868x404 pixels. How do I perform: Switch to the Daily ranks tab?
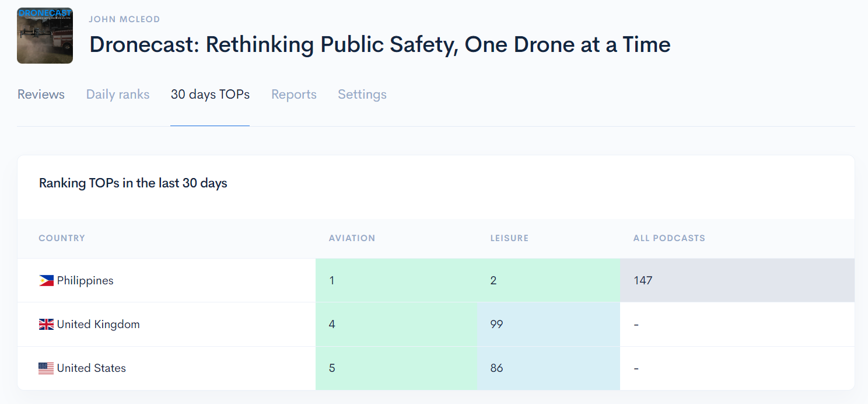click(x=118, y=95)
